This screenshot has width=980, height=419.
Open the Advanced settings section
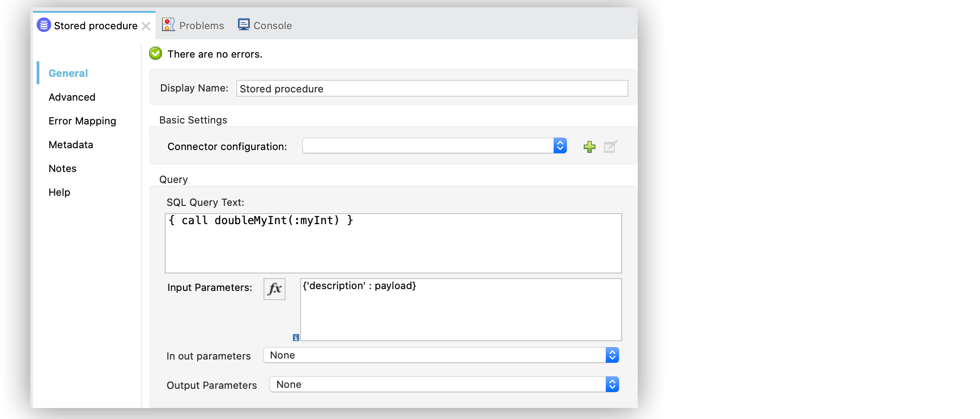pyautogui.click(x=72, y=97)
